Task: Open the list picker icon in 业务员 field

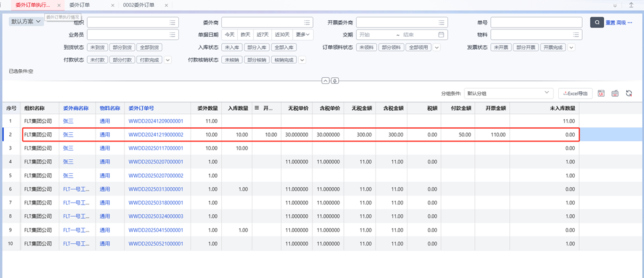Action: click(173, 35)
